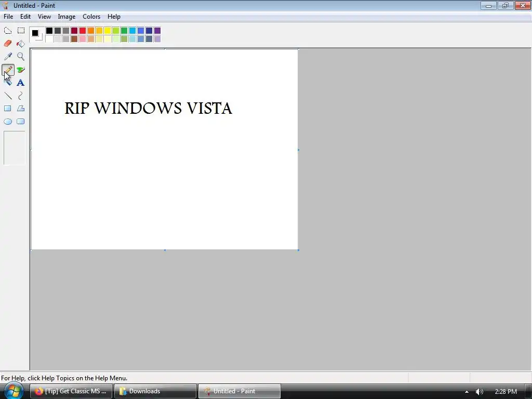Select the lime green swatch
Viewport: 532px width, 399px height.
point(116,31)
